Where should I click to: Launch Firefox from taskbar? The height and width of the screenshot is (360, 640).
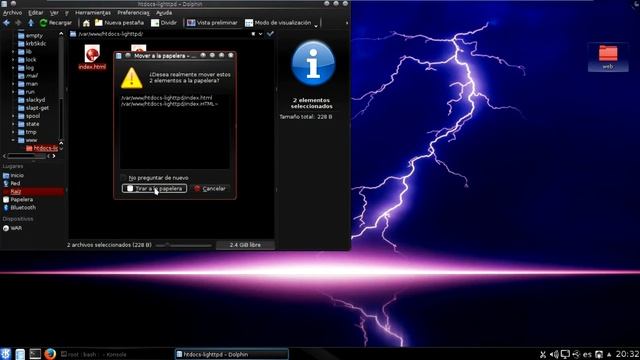coord(50,353)
